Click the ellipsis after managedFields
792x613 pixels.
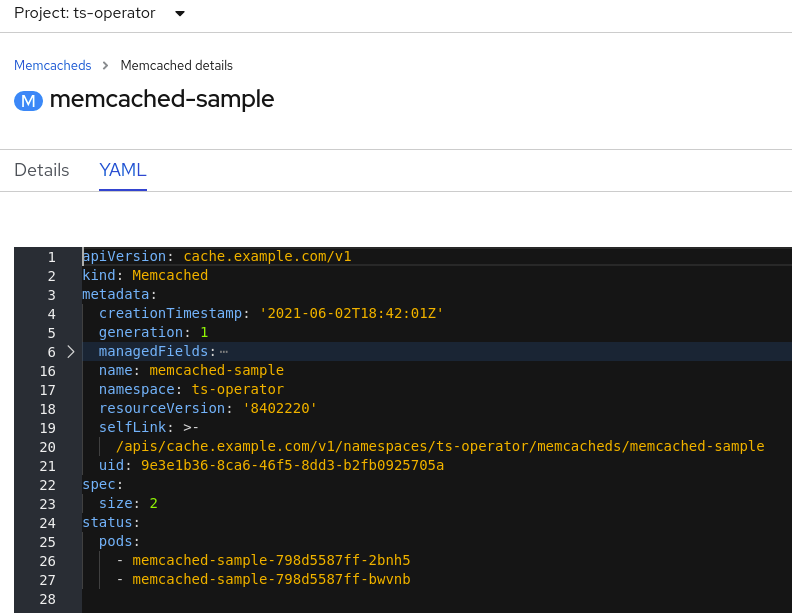point(223,352)
